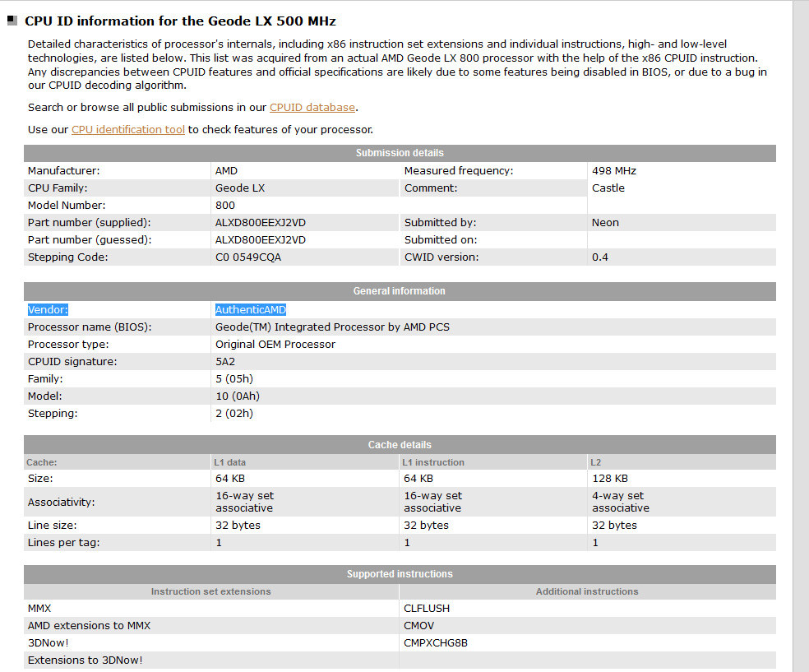Click the 'Lines per tag:' row label
The image size is (809, 672).
(x=64, y=542)
